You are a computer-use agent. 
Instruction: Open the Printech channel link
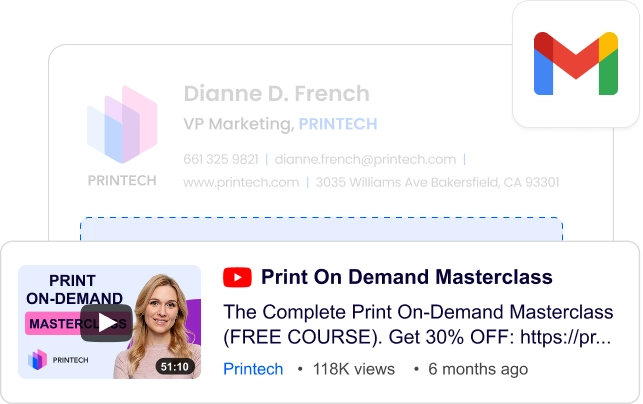253,369
